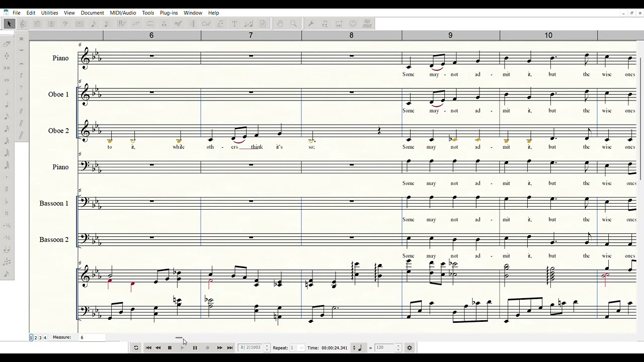Switch to layer 4

click(45, 337)
